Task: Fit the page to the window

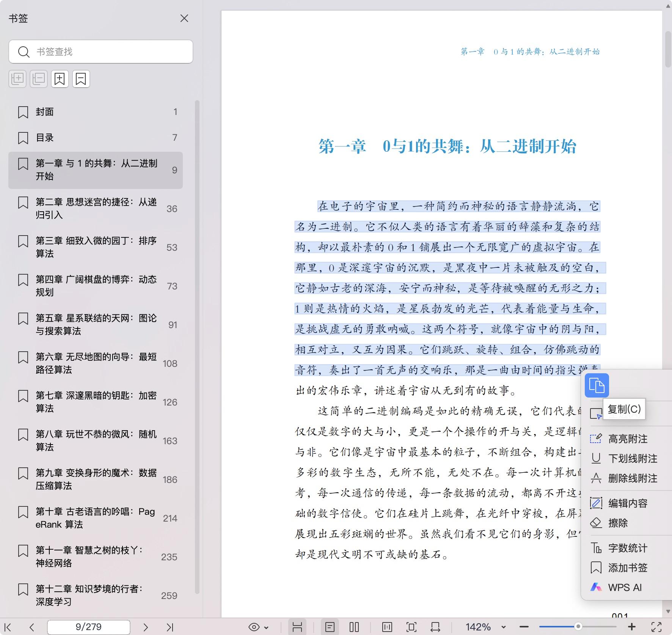Action: (x=411, y=627)
